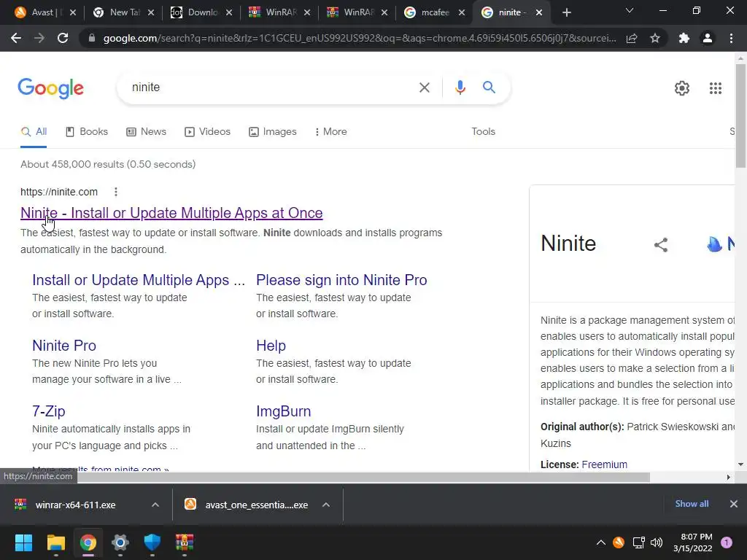Show hidden system tray icons
The width and height of the screenshot is (747, 560).
(601, 542)
